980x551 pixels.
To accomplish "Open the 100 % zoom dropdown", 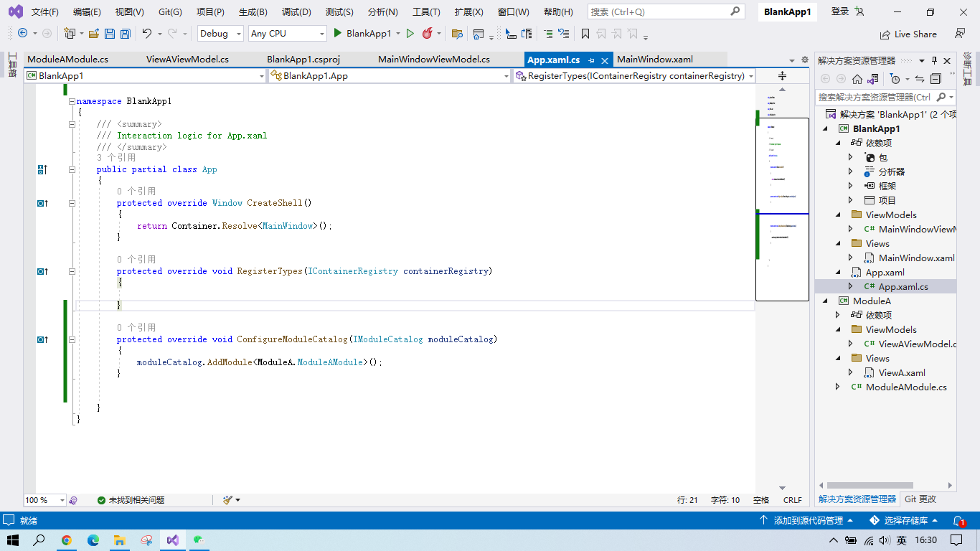I will [x=45, y=500].
